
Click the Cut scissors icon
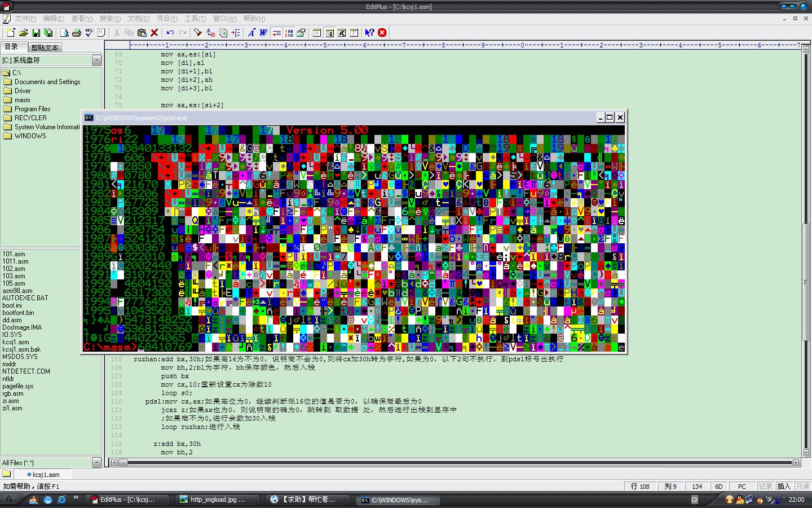pyautogui.click(x=117, y=33)
